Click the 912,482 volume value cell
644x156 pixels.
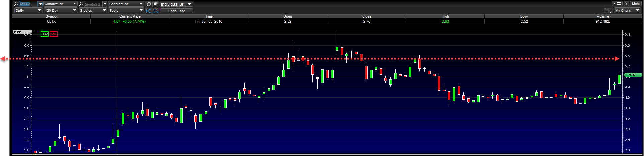pyautogui.click(x=603, y=21)
